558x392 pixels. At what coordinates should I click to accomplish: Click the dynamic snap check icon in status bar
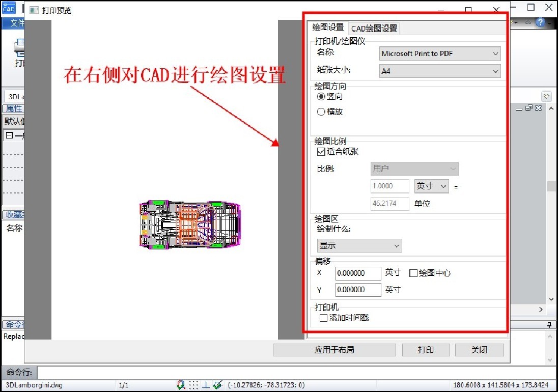[217, 385]
